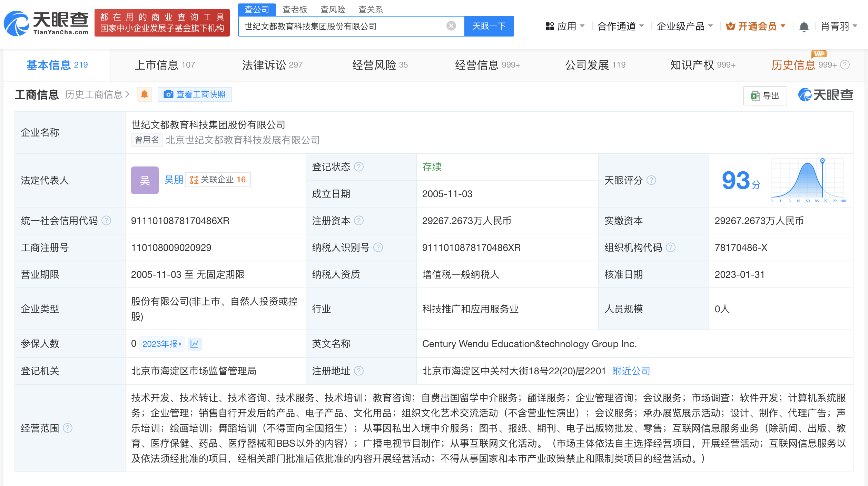Click the help icon beside 组织机构代码

coord(670,247)
